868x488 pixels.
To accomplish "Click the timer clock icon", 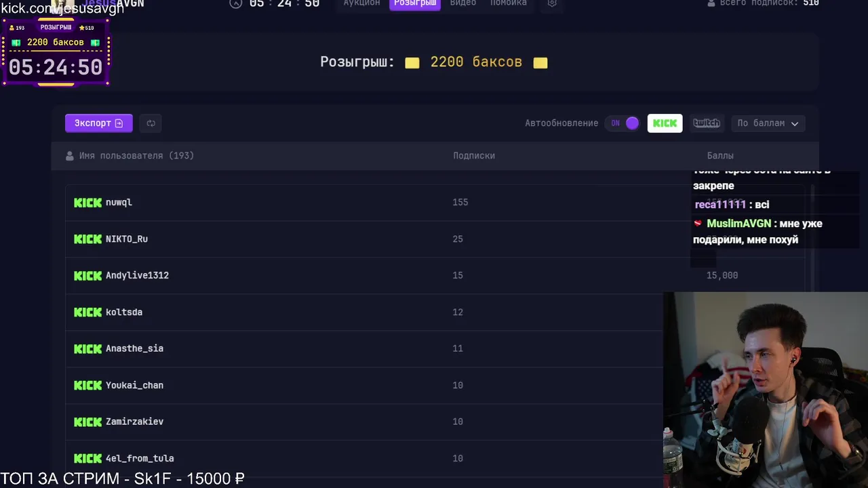I will pyautogui.click(x=236, y=3).
